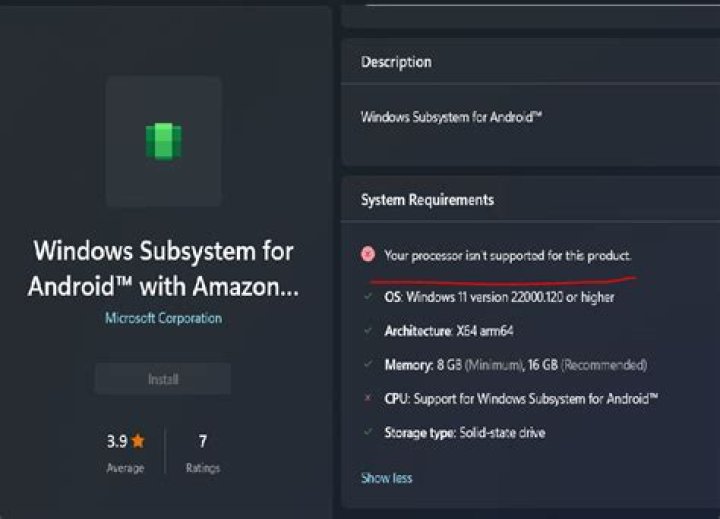
Task: Click the checkmark icon next to Storage type
Action: pyautogui.click(x=368, y=432)
